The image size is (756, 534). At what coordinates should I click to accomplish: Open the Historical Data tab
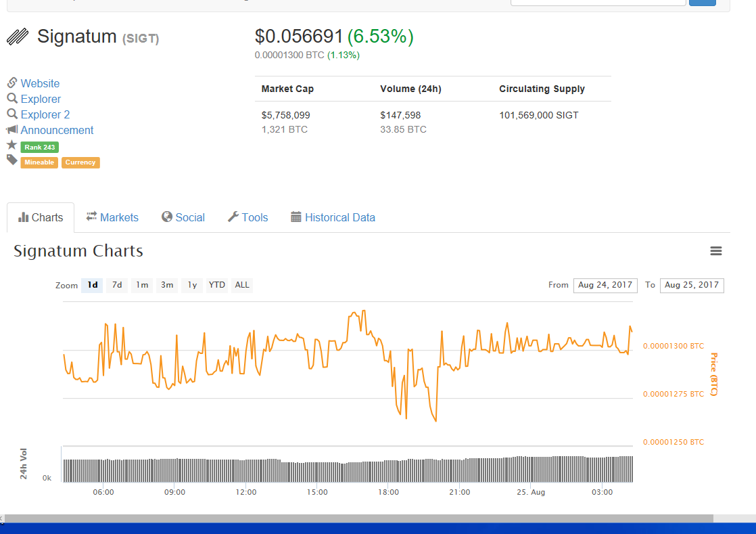333,217
